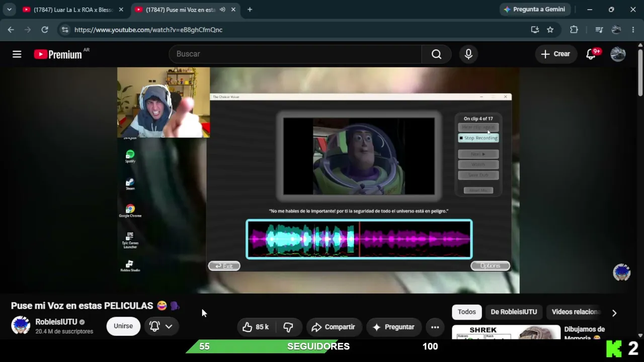The image size is (644, 362).
Task: Click the install-app icon in the address bar
Action: pyautogui.click(x=535, y=30)
